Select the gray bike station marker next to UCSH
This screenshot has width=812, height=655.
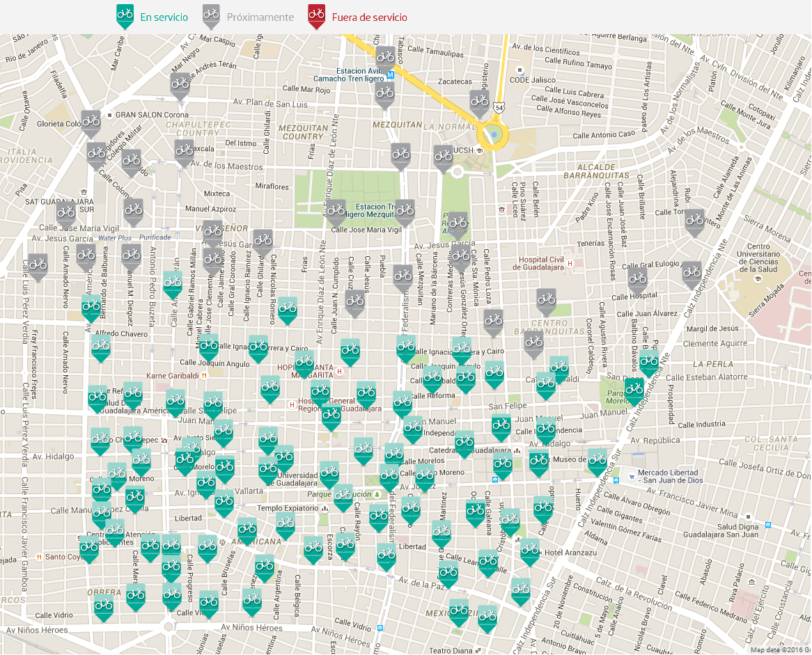click(x=444, y=157)
